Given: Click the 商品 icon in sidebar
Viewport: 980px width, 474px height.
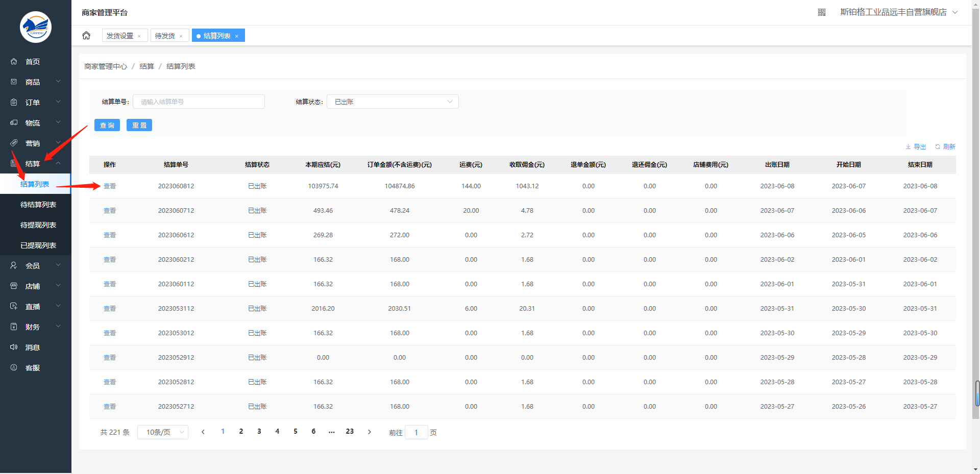Looking at the screenshot, I should click(14, 82).
